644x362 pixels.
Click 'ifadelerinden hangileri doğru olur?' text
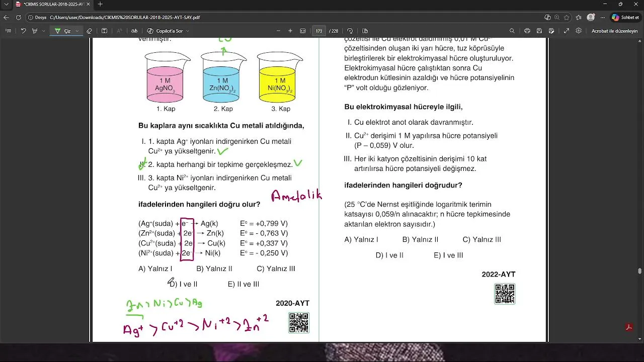coord(199,204)
